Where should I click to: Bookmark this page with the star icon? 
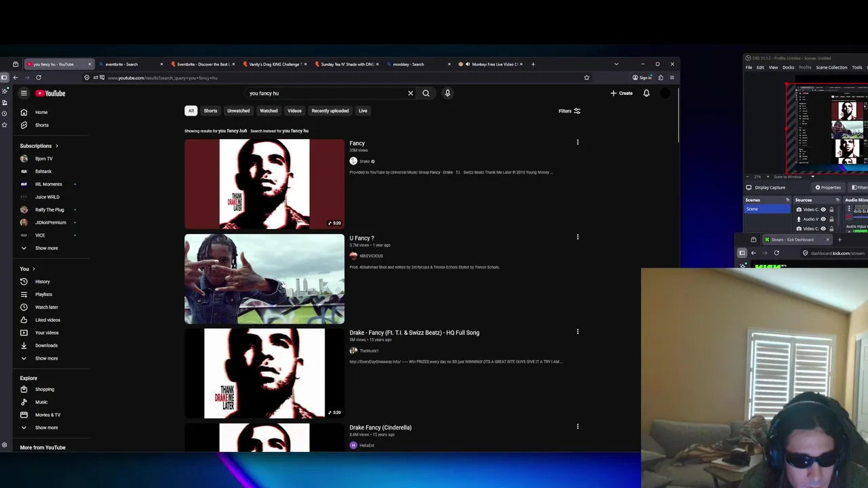click(x=587, y=78)
